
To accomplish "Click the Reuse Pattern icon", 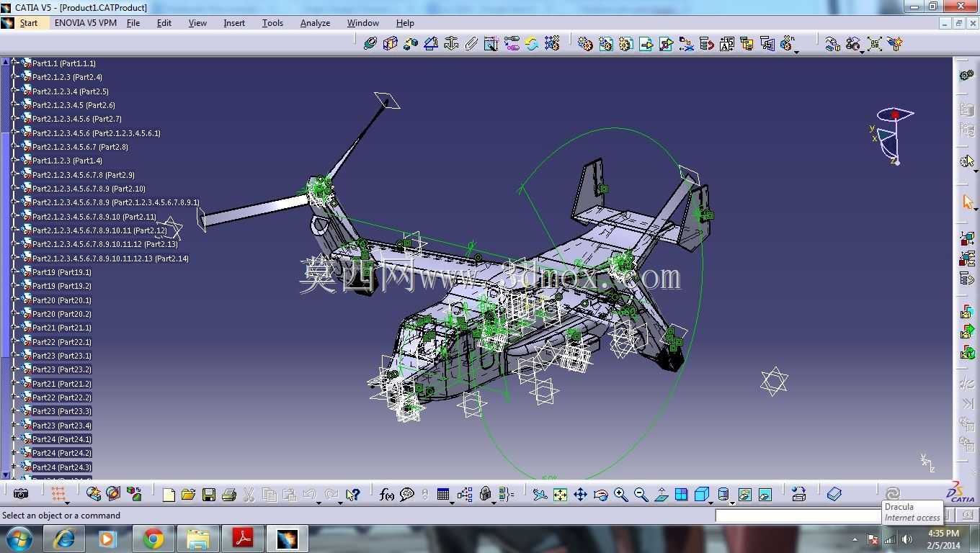I will click(x=552, y=44).
